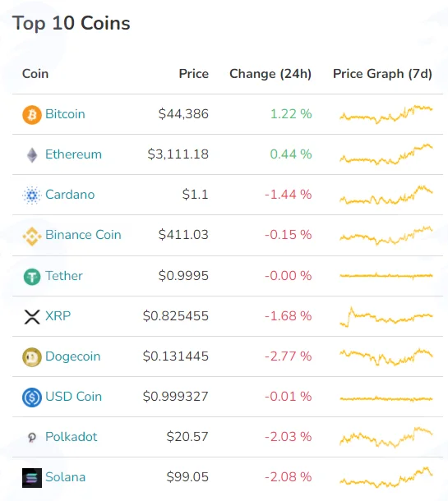Click the Price column header
Viewport: 448px width, 501px height.
[194, 74]
